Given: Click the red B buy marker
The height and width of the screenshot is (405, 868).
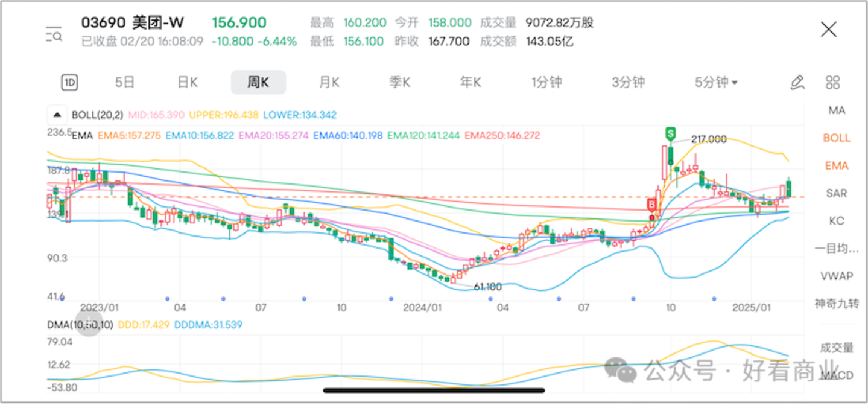Looking at the screenshot, I should point(652,204).
